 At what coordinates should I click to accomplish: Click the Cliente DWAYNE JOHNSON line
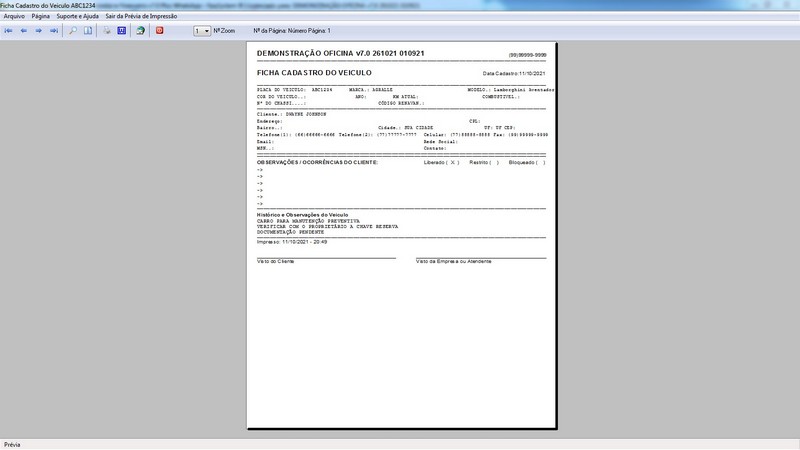(291, 114)
